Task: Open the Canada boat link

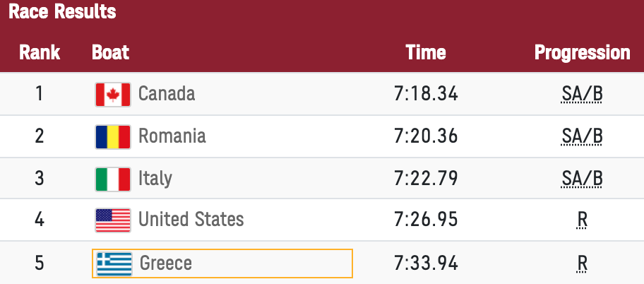Action: point(167,94)
